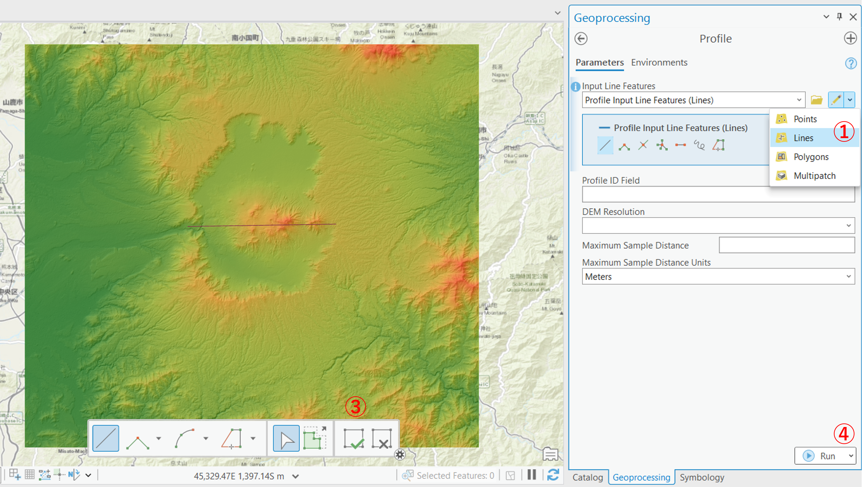The width and height of the screenshot is (868, 487).
Task: Open DEM Resolution dropdown
Action: coord(718,225)
